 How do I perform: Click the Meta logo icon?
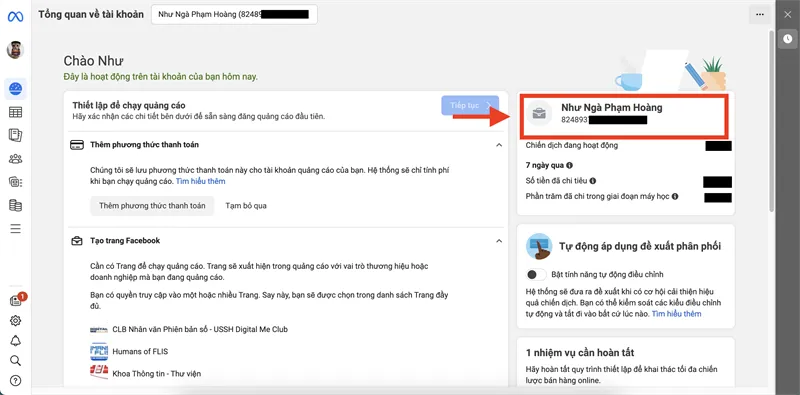coord(15,16)
